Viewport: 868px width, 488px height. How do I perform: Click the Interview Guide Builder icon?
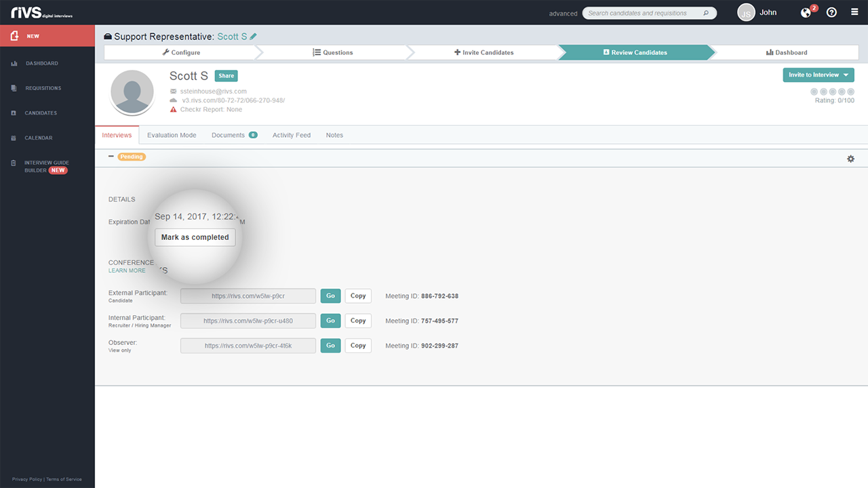point(14,163)
